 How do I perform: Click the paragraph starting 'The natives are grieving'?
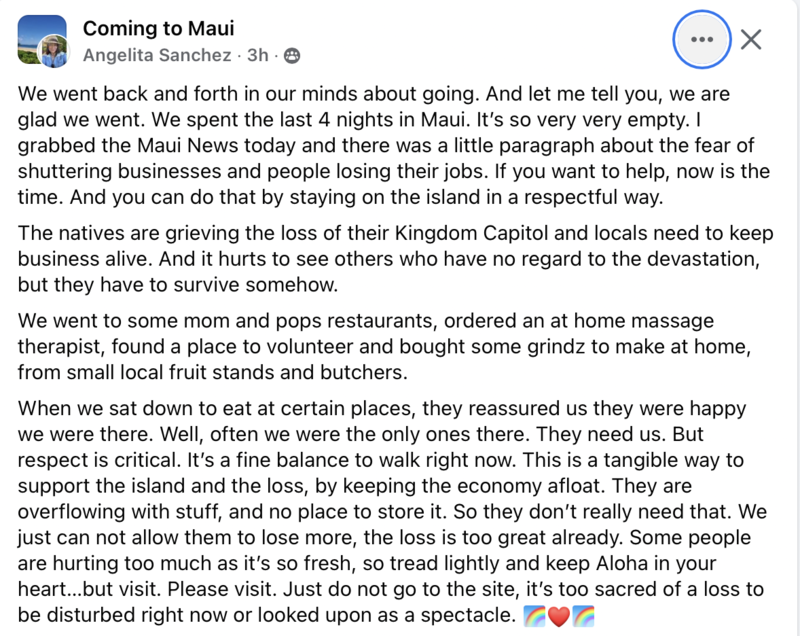tap(395, 259)
